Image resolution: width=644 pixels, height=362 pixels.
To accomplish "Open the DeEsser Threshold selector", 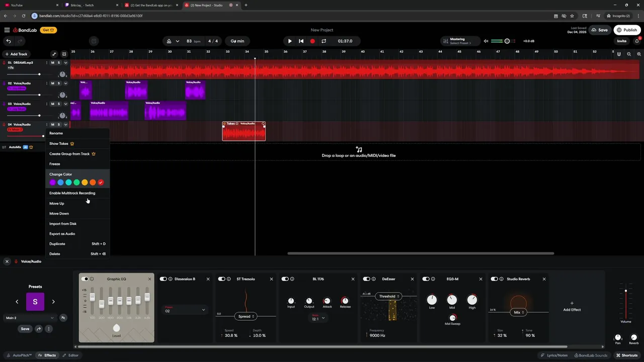I will [389, 296].
